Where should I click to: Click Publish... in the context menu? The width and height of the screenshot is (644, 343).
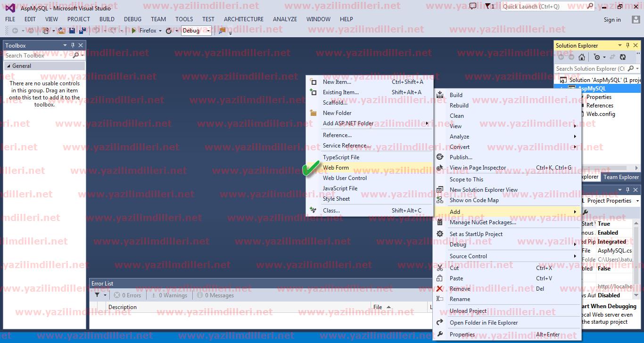click(507, 157)
